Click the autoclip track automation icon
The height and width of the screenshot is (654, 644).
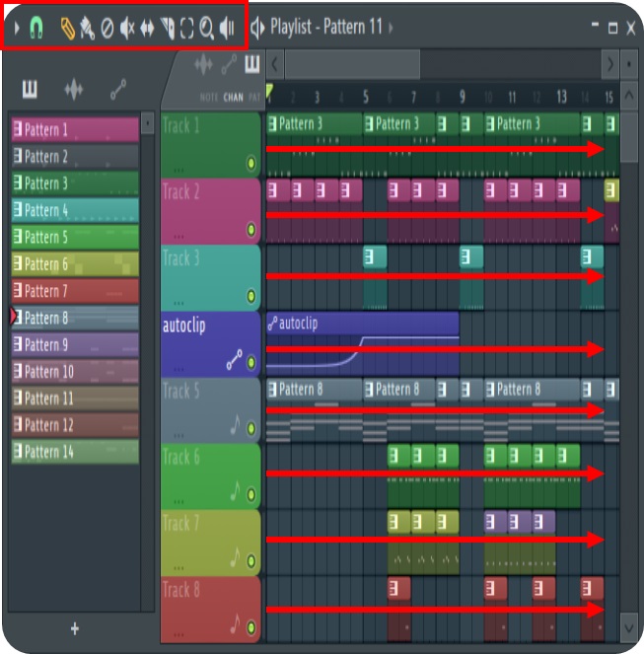[235, 359]
